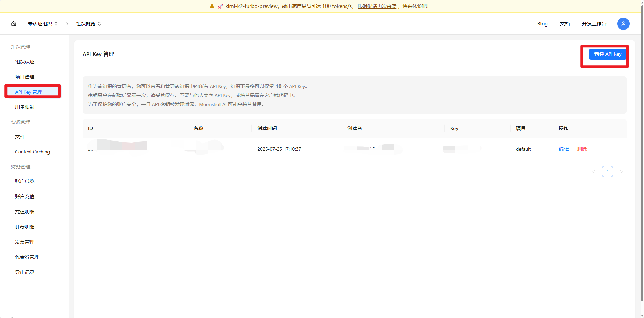Expand the 组织概览 dropdown
The width and height of the screenshot is (644, 318).
[88, 24]
